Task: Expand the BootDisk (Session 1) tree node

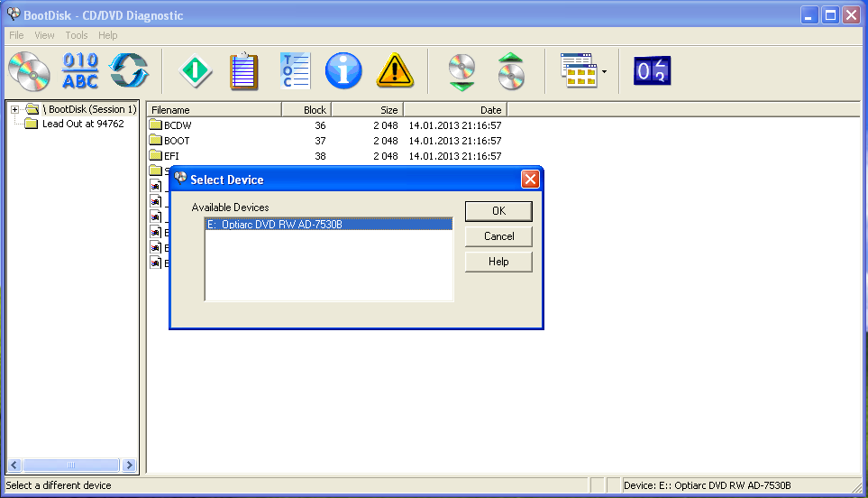Action: click(15, 109)
